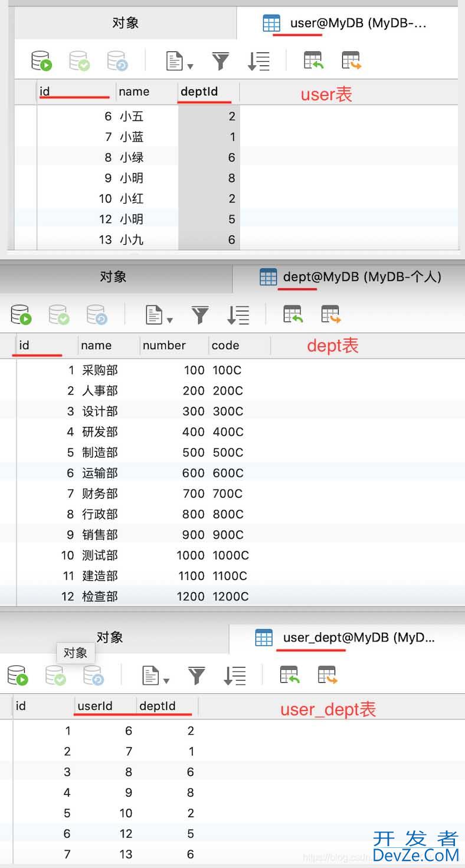Click Rollback icon in dept table toolbar
Viewport: 465px width, 868px height.
(96, 314)
